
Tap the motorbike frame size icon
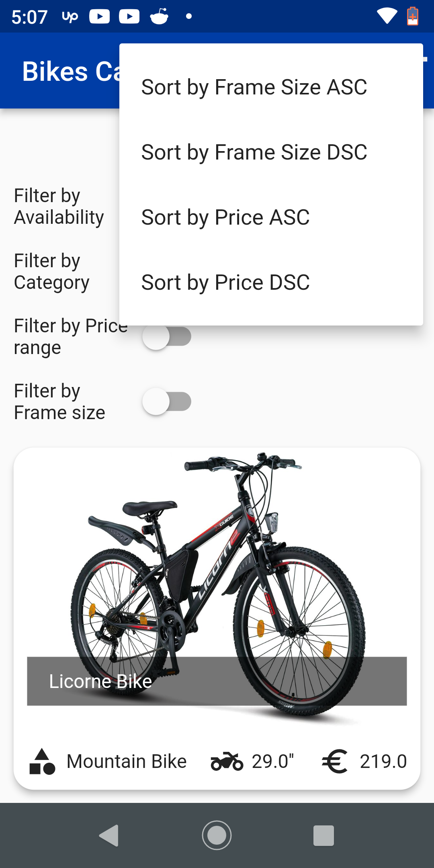pos(227,762)
